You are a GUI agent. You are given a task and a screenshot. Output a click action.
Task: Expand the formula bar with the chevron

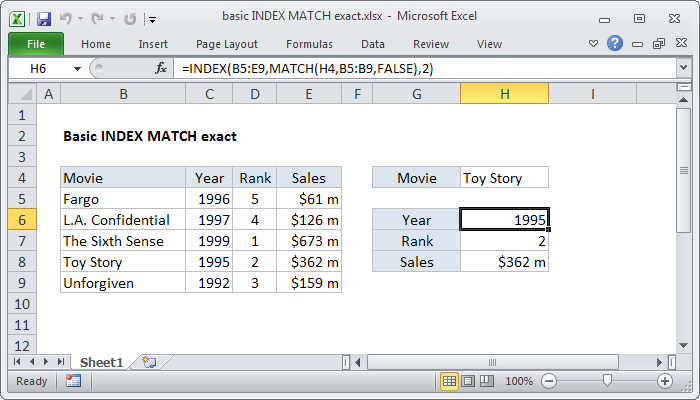click(x=683, y=67)
